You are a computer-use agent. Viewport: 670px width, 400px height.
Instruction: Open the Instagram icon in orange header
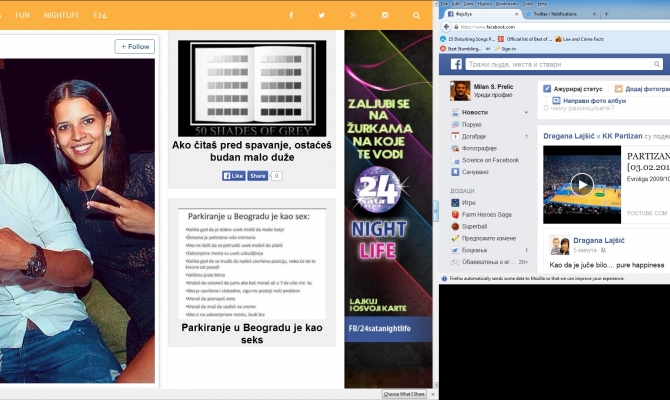tap(386, 15)
